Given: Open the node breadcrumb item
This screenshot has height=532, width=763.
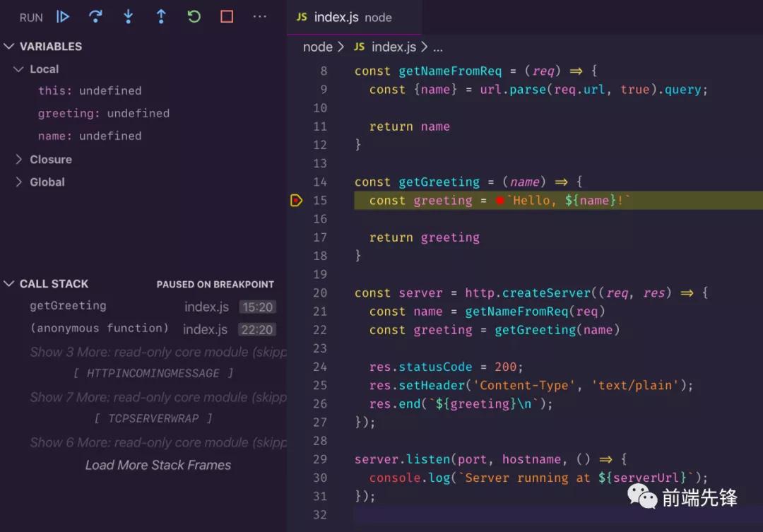Looking at the screenshot, I should click(318, 47).
